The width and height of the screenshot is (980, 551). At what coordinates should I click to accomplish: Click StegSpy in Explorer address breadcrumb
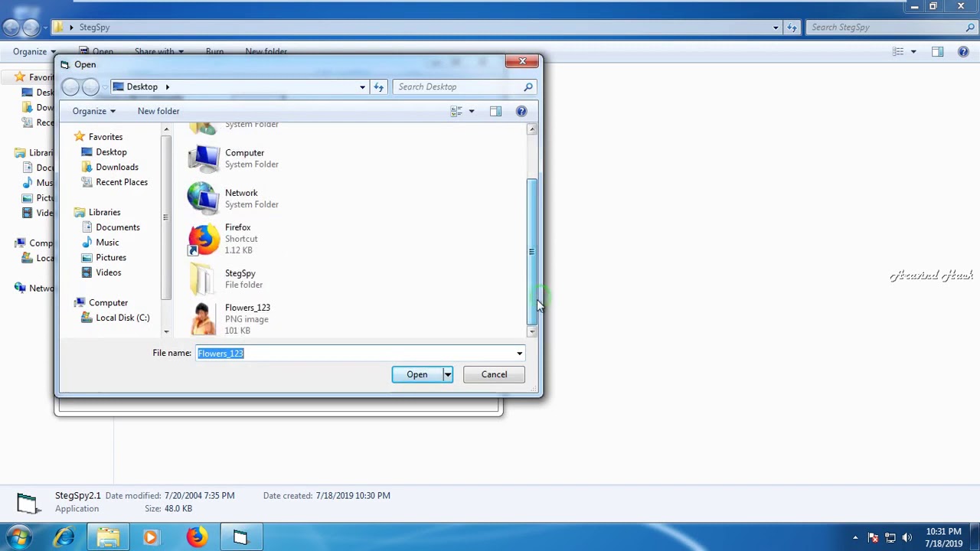pos(94,27)
